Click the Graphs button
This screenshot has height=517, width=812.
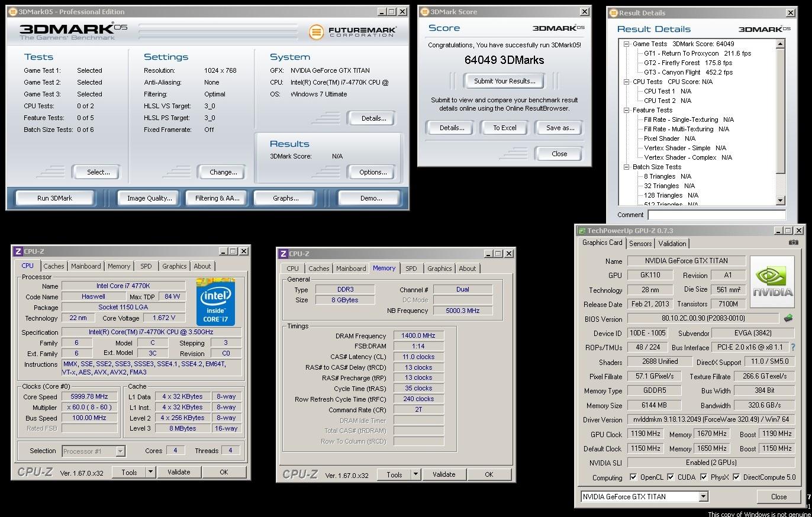(x=285, y=198)
